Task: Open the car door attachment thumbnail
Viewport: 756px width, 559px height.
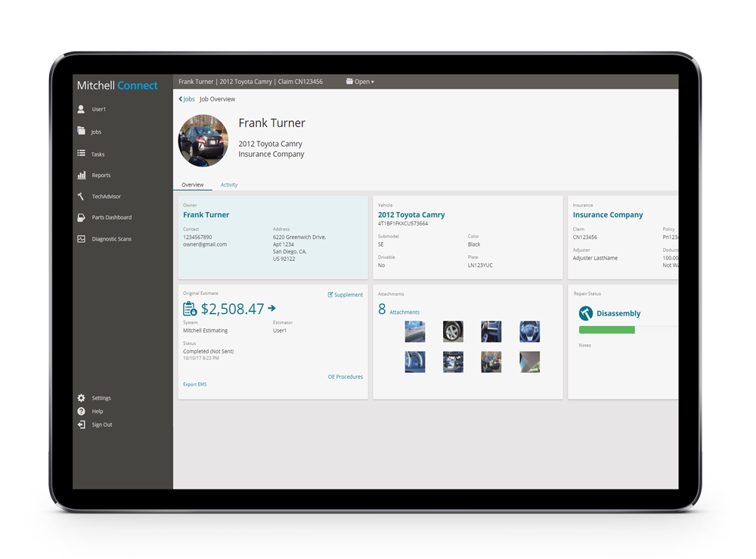Action: pyautogui.click(x=414, y=332)
